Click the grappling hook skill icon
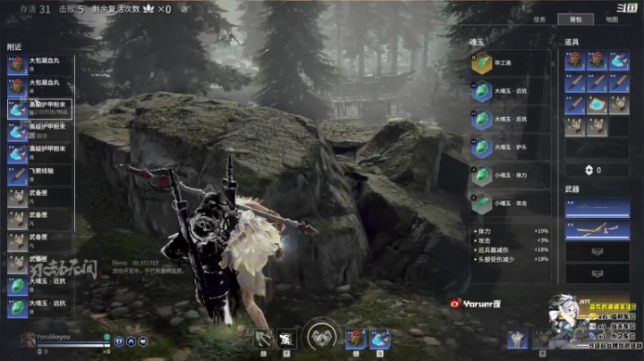This screenshot has width=644, height=361. coord(263,339)
